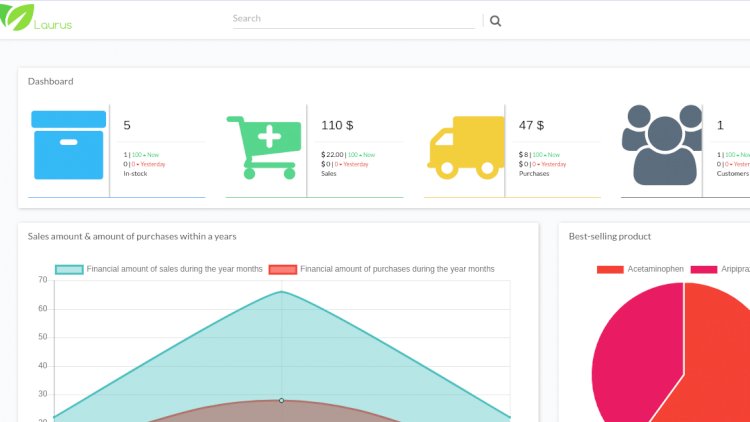Click the sales total 110 $

[x=337, y=125]
